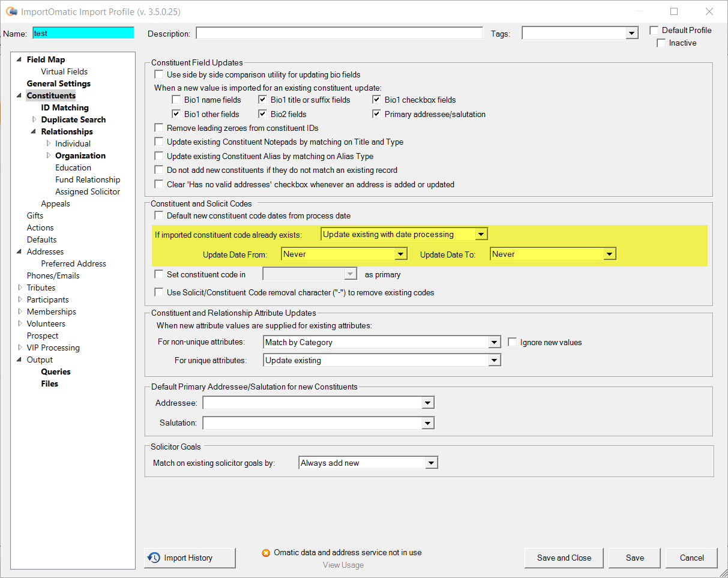Screen dimensions: 728x578
Task: Enable Do not add new constituents option
Action: (x=159, y=170)
